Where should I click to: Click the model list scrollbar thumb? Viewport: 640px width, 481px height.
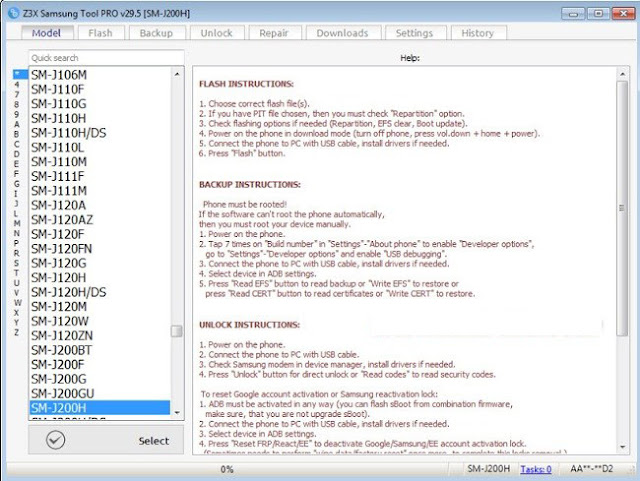[177, 331]
